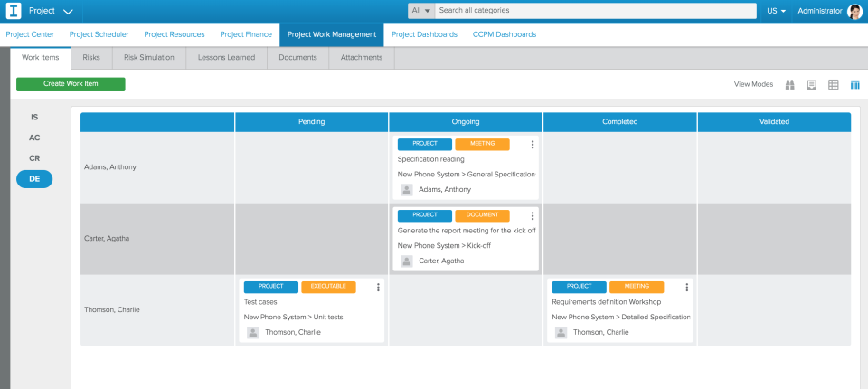
Task: Click the Search all categories field
Action: (x=596, y=11)
